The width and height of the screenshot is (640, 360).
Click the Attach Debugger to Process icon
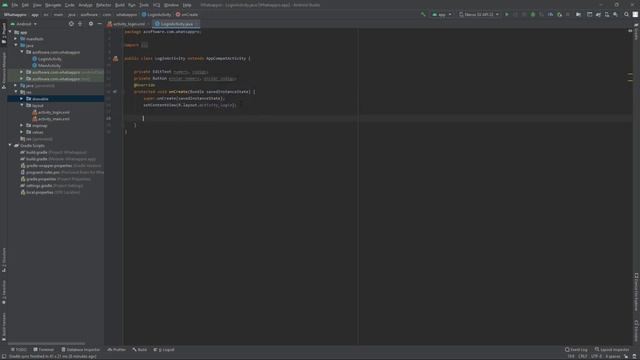pos(559,14)
